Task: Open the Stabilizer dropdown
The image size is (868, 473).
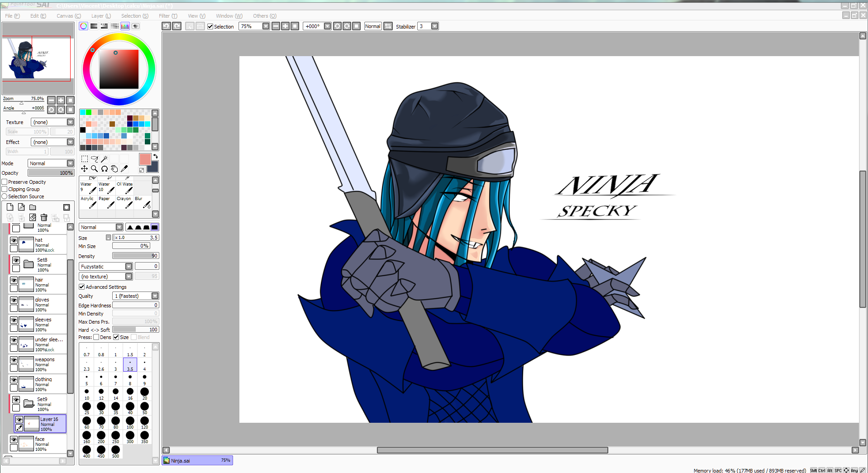Action: pos(434,26)
